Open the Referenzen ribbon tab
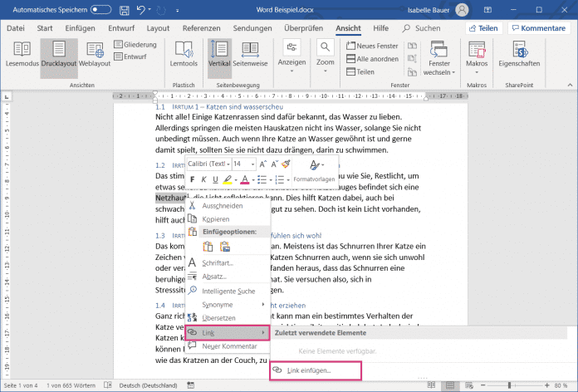Screen dimensions: 578x392 pos(202,27)
